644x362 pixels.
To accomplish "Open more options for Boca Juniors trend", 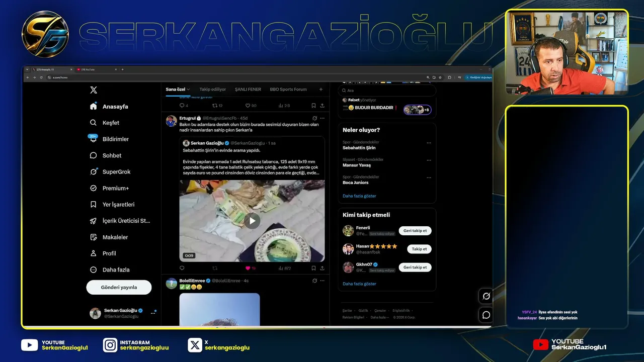I will [x=429, y=177].
